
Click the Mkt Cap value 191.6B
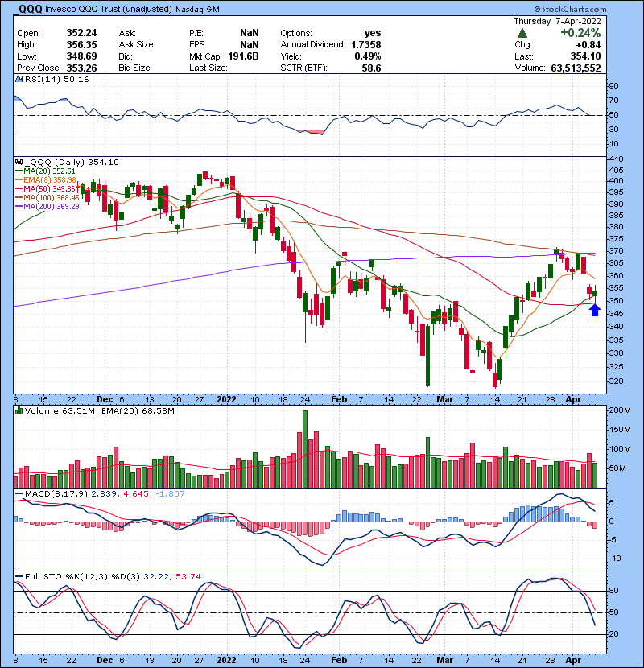click(243, 56)
